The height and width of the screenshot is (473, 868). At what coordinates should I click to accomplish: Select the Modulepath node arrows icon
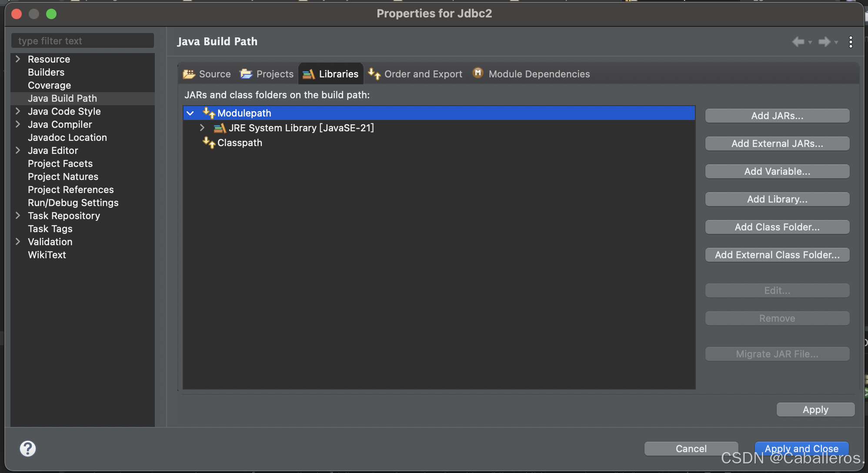[208, 113]
